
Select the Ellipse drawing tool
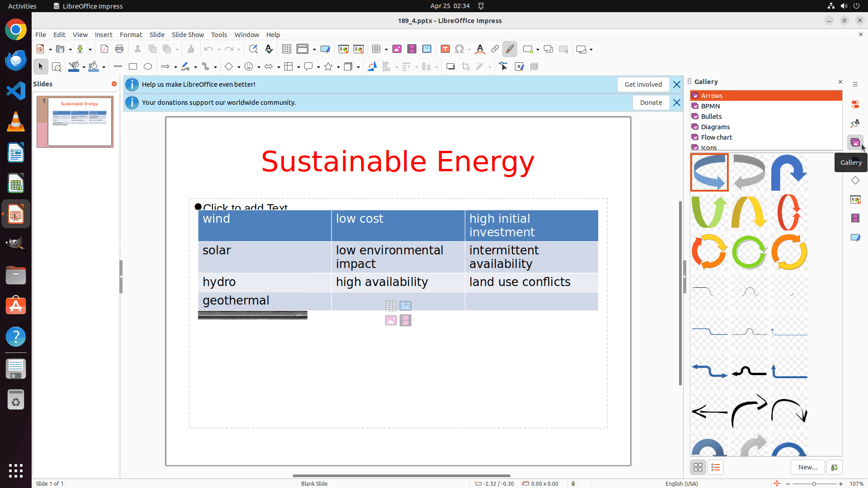(x=148, y=67)
